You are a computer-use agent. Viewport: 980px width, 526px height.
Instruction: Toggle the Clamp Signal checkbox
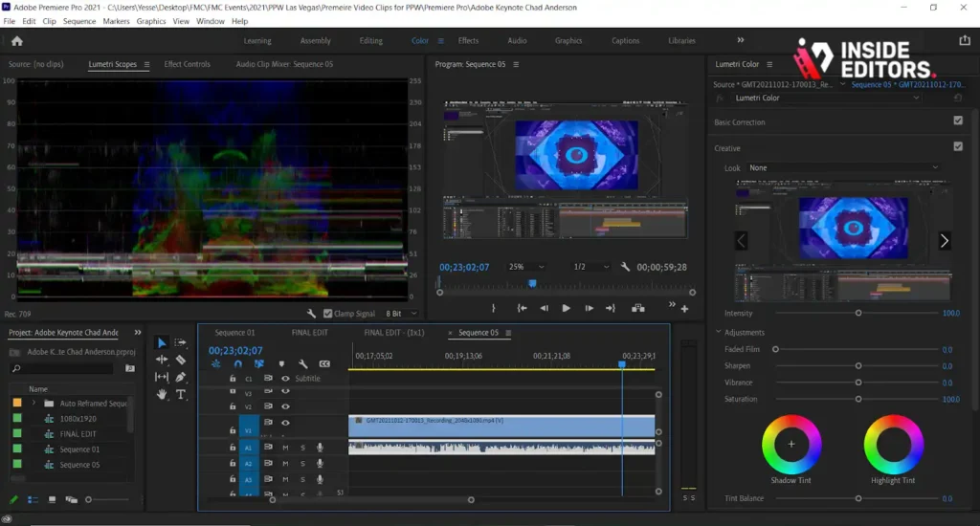[327, 314]
